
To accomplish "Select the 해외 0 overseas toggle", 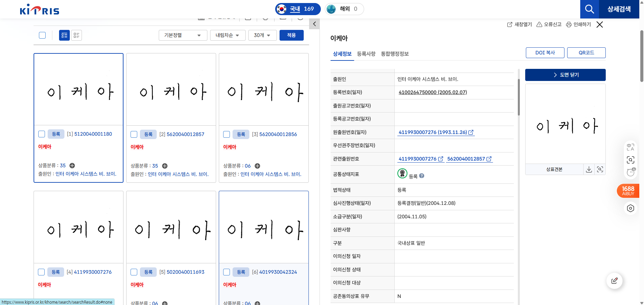I will [344, 9].
